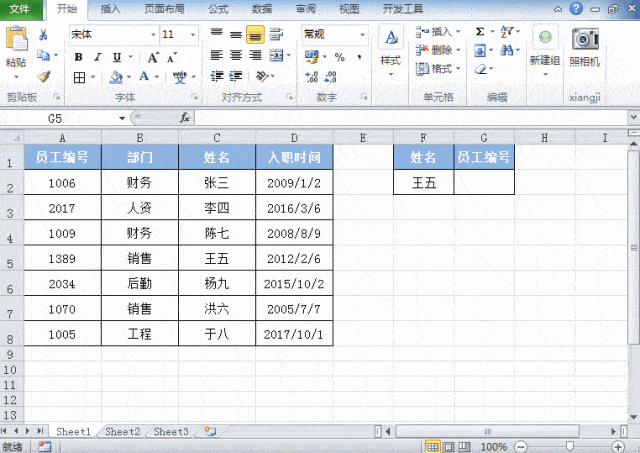Click the Cut scissors icon

(x=43, y=35)
